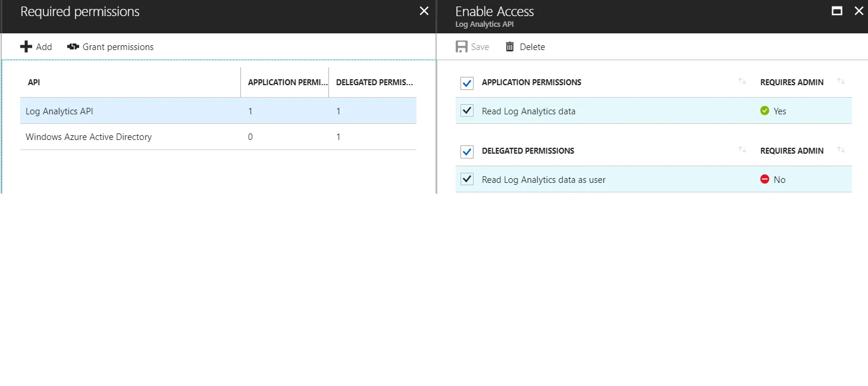Click the Yes value text
This screenshot has width=868, height=386.
tap(780, 111)
